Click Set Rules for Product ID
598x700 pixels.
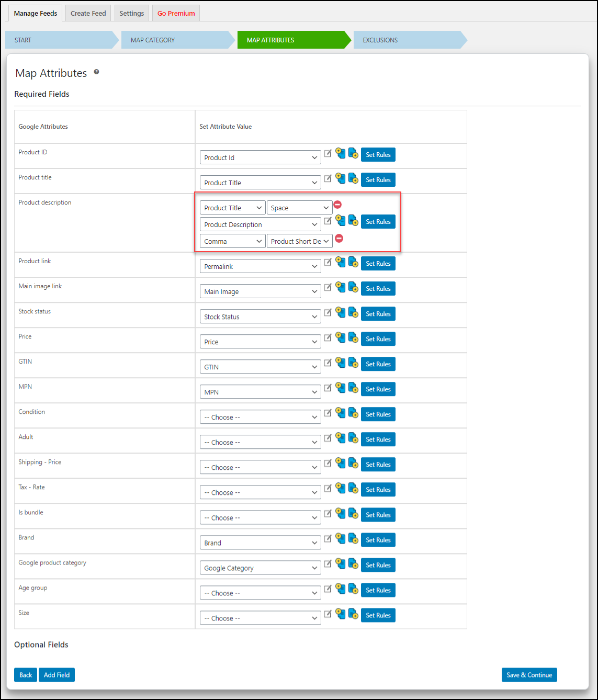coord(378,155)
